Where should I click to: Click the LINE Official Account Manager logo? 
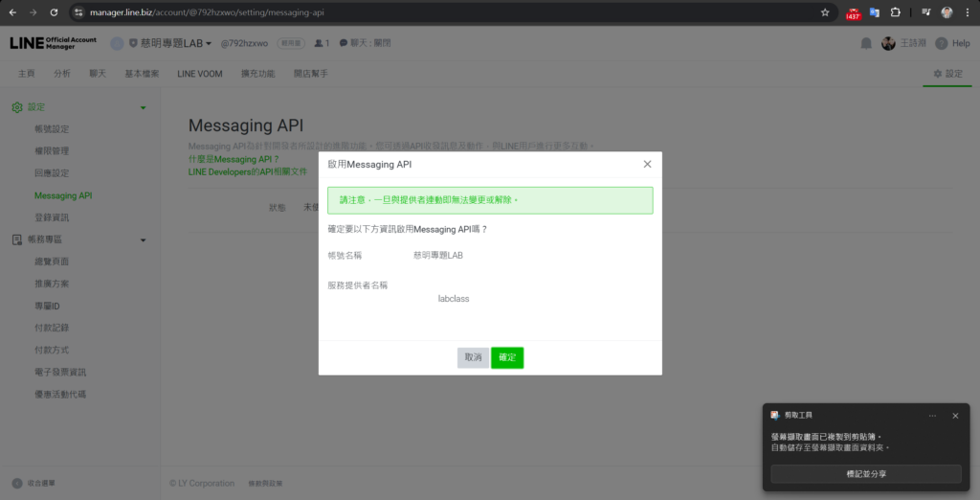tap(54, 43)
